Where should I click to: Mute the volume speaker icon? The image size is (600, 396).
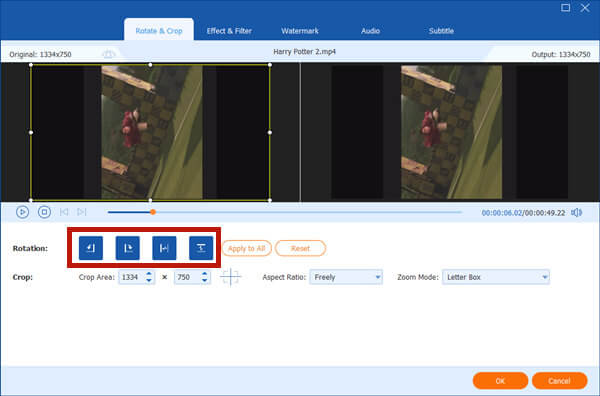pyautogui.click(x=576, y=212)
